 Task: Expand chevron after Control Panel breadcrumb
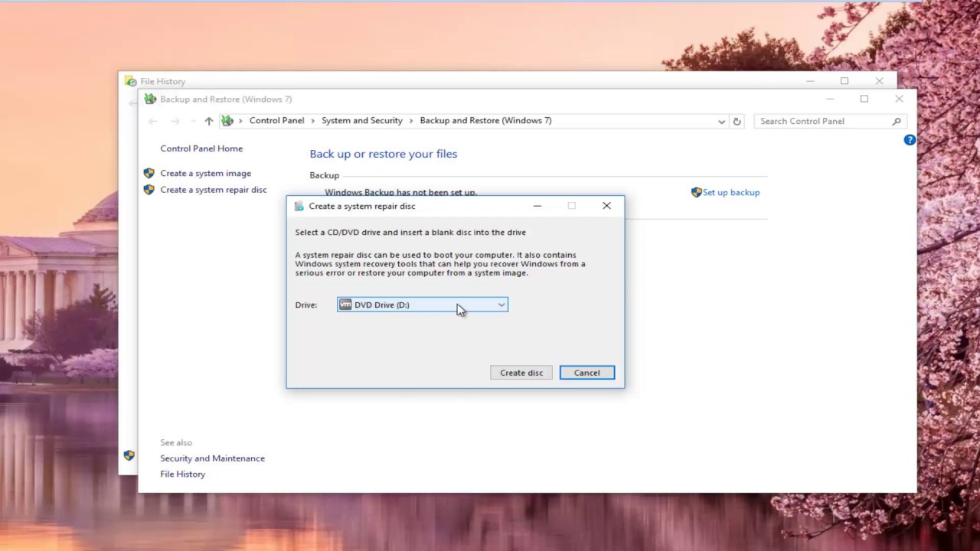(x=313, y=121)
